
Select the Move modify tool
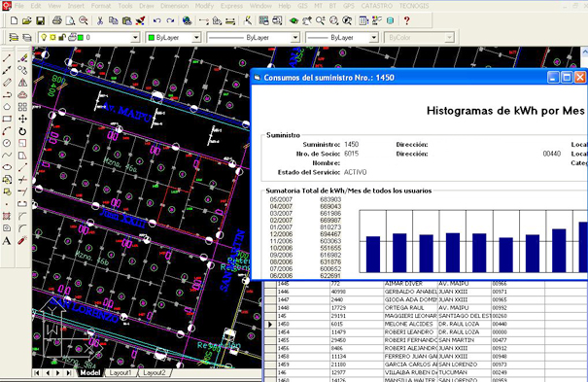pyautogui.click(x=22, y=119)
